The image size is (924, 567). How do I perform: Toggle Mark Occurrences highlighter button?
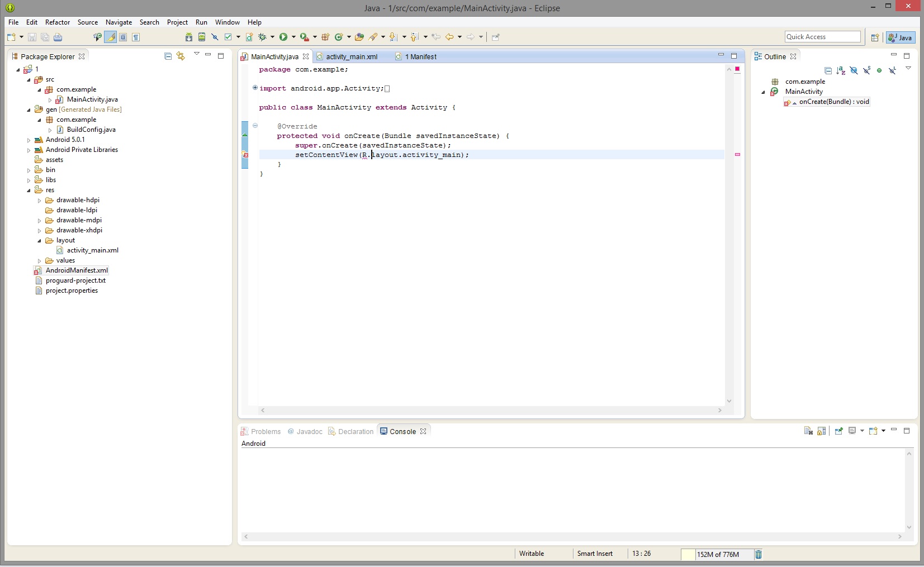click(x=111, y=37)
